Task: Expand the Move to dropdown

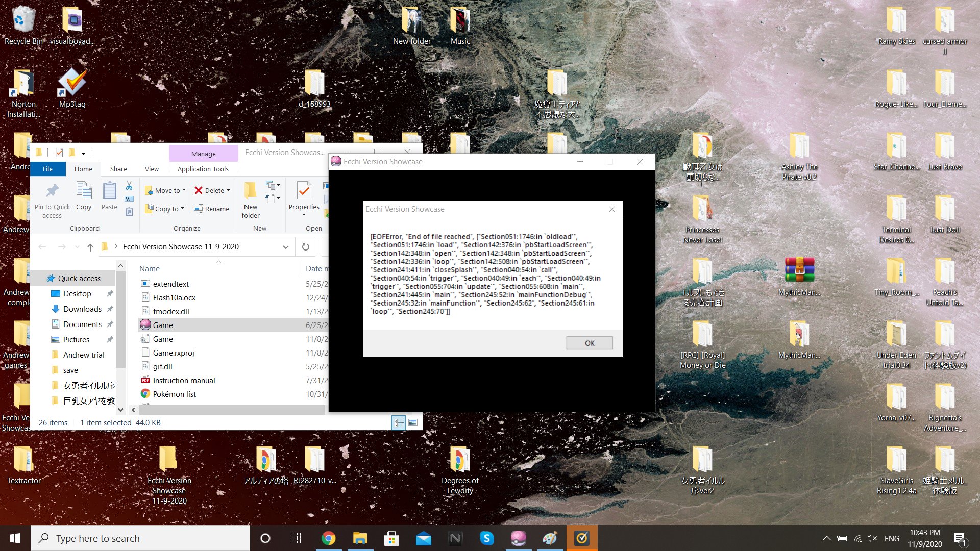Action: pyautogui.click(x=184, y=190)
